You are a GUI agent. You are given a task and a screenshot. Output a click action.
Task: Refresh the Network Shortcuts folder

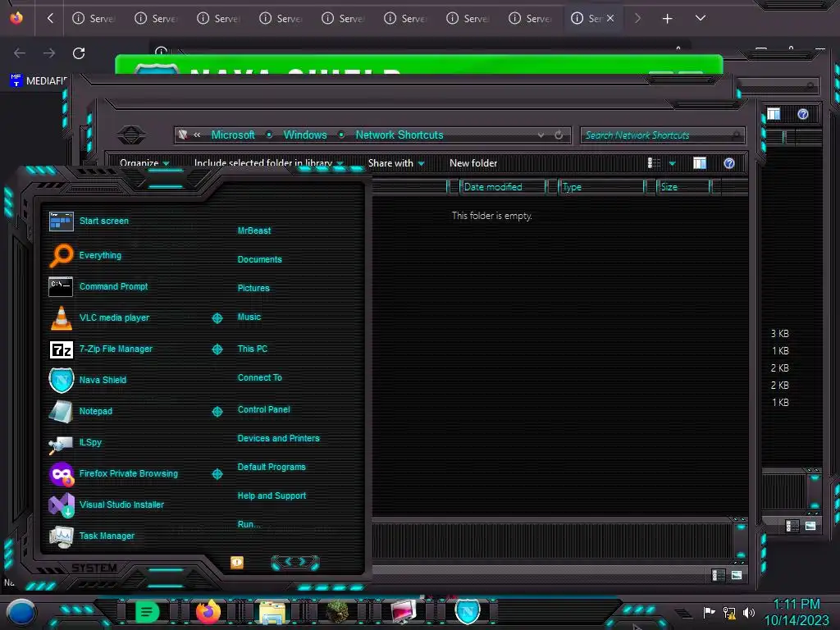559,135
